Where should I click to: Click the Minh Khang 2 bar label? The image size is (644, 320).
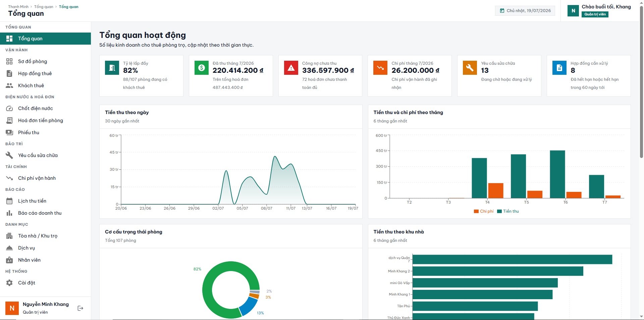coord(399,271)
